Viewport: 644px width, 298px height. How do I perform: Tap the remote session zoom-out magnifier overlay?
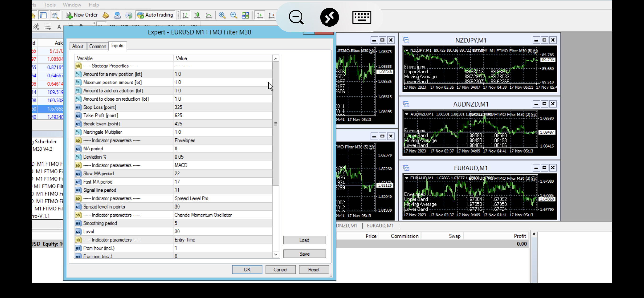(296, 17)
